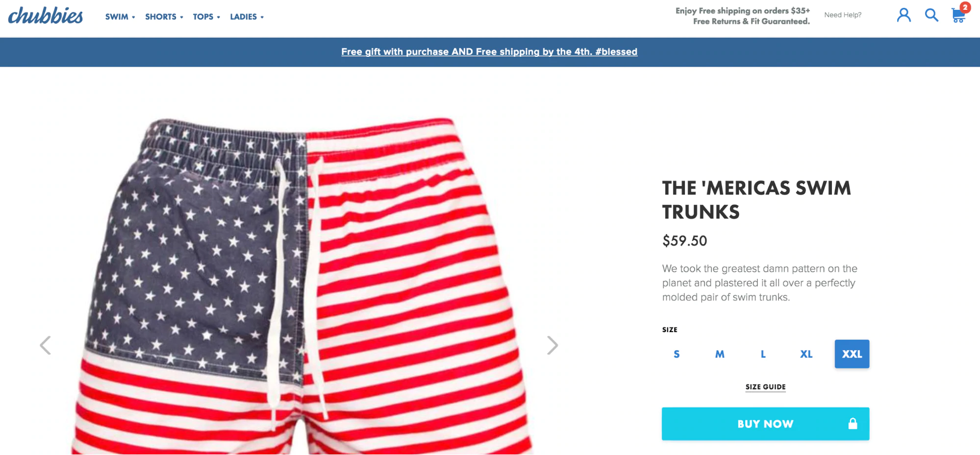Expand the SWIM dropdown menu
The height and width of the screenshot is (455, 980).
[x=120, y=17]
